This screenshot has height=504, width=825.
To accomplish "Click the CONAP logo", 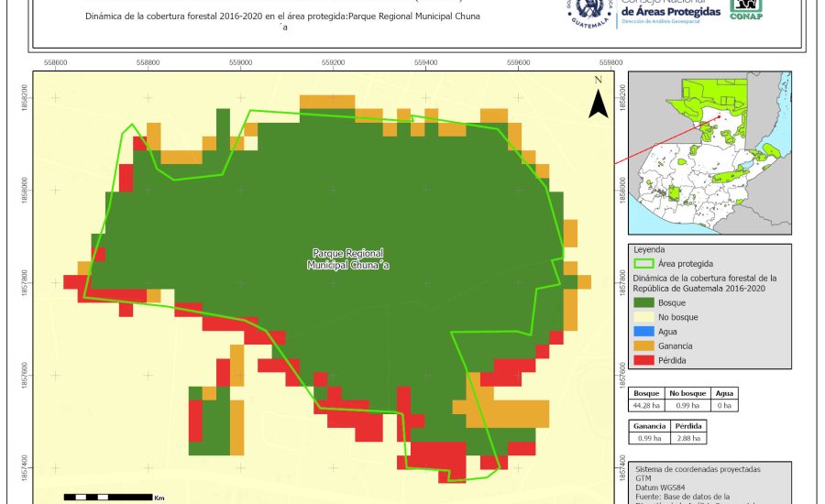I will 745,11.
